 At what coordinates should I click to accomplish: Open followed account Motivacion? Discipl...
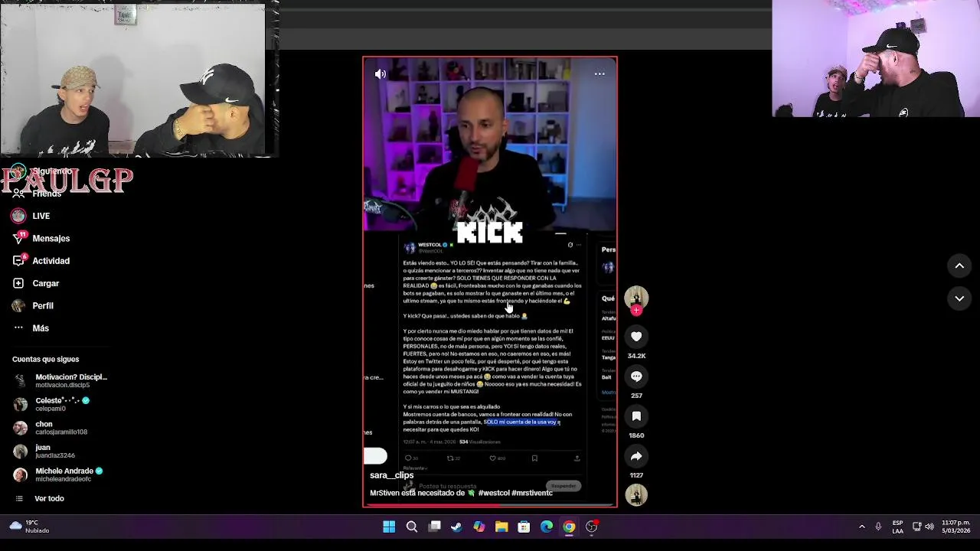[x=61, y=380]
